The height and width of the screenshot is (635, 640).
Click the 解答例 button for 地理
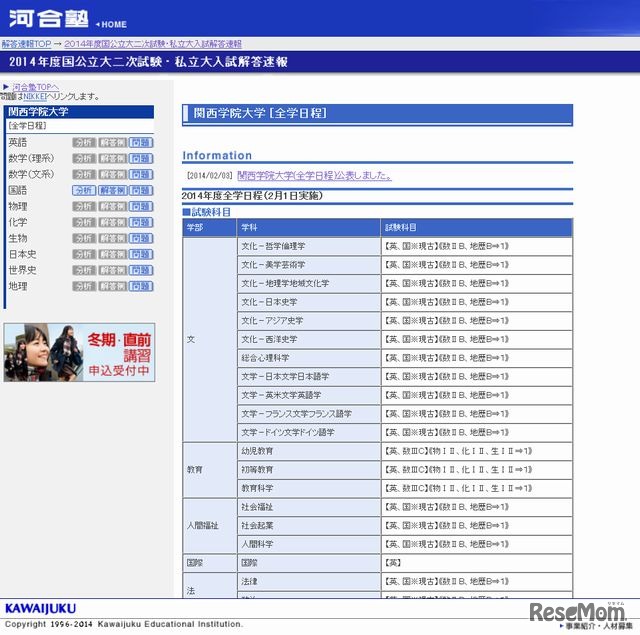click(x=113, y=286)
